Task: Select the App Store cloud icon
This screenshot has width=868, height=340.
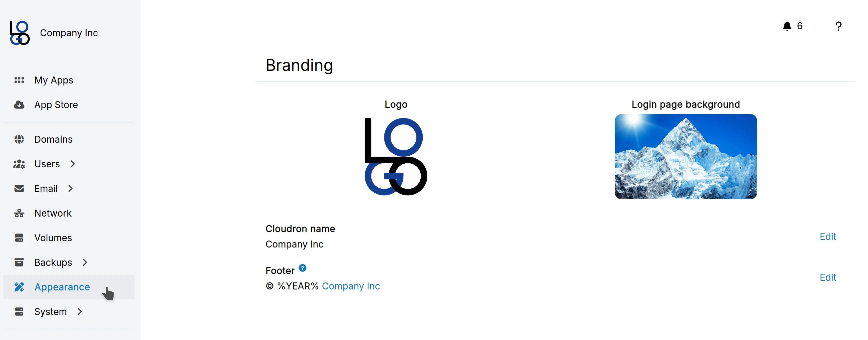Action: tap(19, 105)
